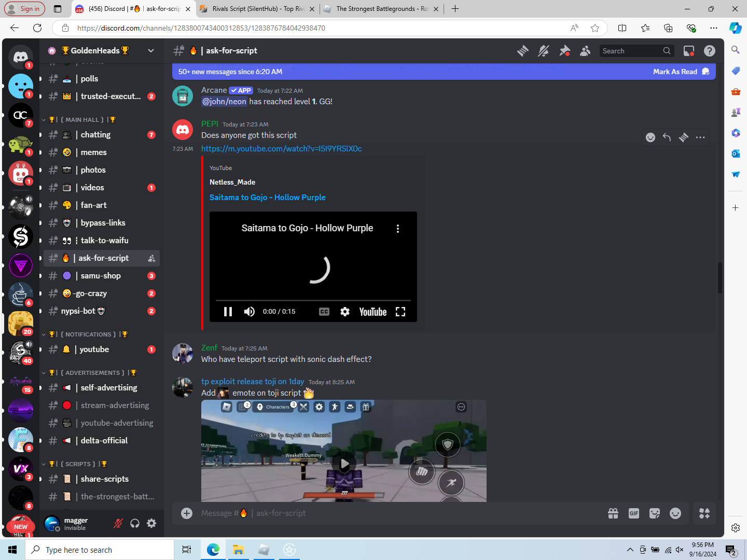The width and height of the screenshot is (747, 560).
Task: Focus the Discord search box
Action: [x=637, y=51]
